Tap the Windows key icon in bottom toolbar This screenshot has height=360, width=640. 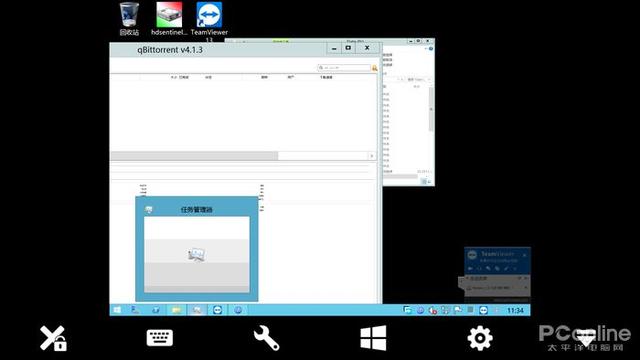pos(373,338)
